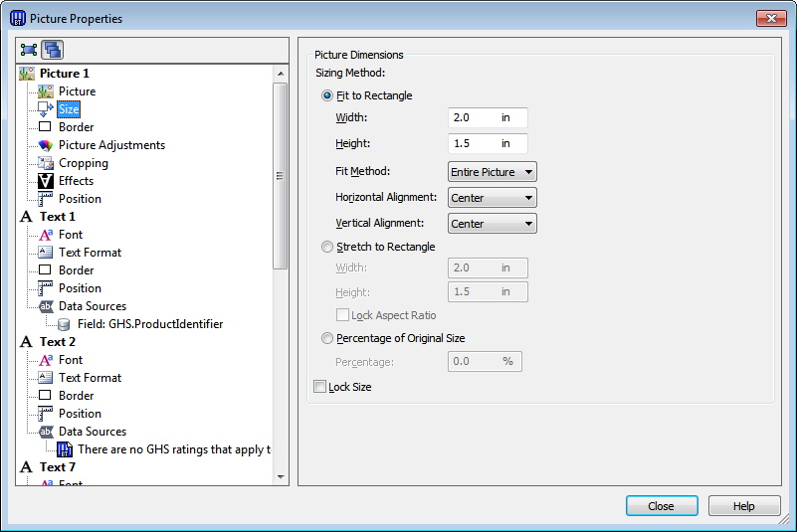The image size is (797, 532).
Task: Select the Font icon under Text 1
Action: 45,235
